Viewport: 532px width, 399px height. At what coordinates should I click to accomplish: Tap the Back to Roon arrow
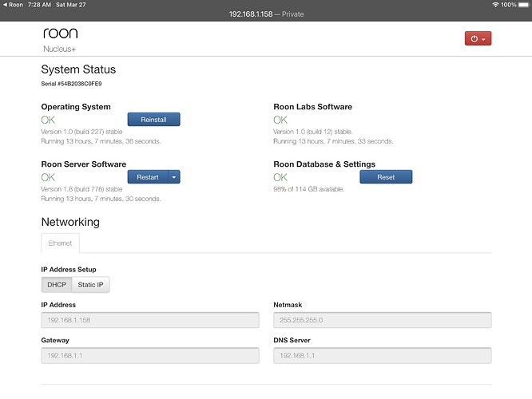coord(13,5)
